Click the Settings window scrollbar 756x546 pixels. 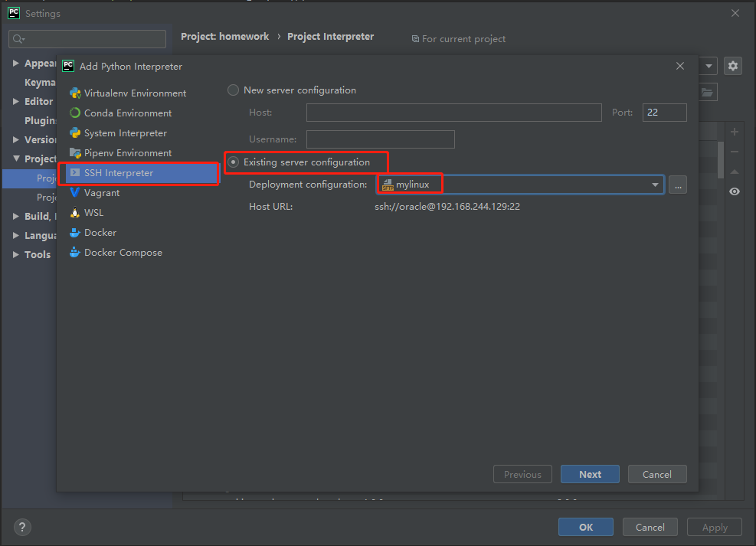[x=720, y=160]
